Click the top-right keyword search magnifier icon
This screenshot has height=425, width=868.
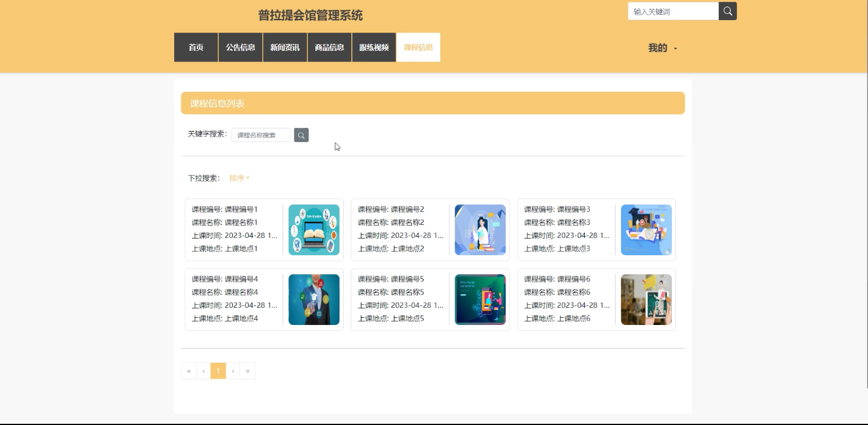click(x=727, y=11)
